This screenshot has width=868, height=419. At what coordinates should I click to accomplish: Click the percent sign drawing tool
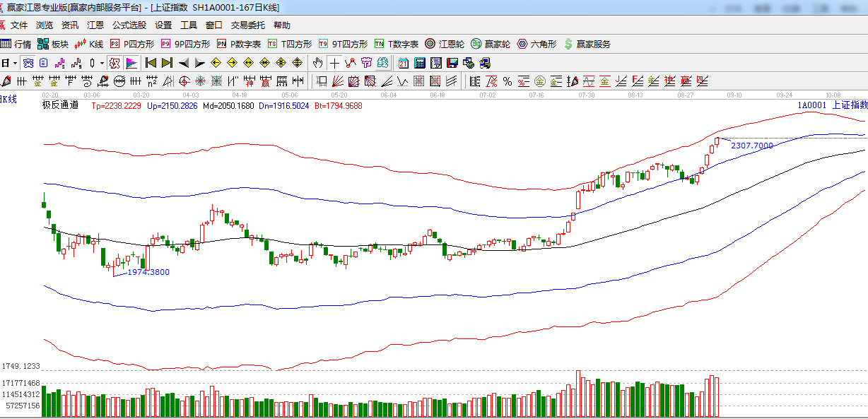[x=507, y=81]
